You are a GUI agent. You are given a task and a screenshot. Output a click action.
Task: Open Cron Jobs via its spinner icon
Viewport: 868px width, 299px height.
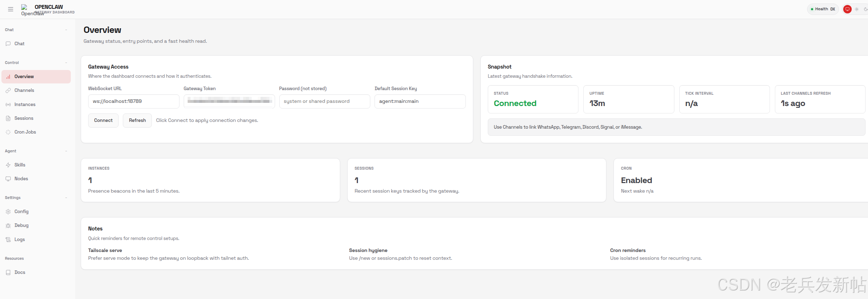tap(8, 132)
